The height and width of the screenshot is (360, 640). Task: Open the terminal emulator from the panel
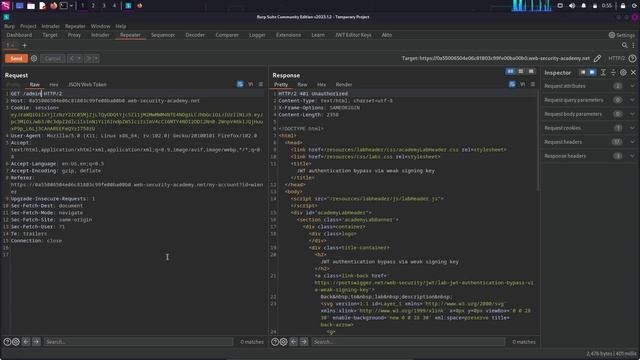64,6
